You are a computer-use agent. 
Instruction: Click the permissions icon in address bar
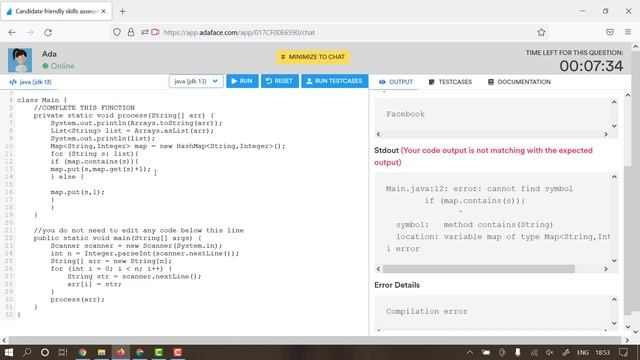tap(144, 32)
